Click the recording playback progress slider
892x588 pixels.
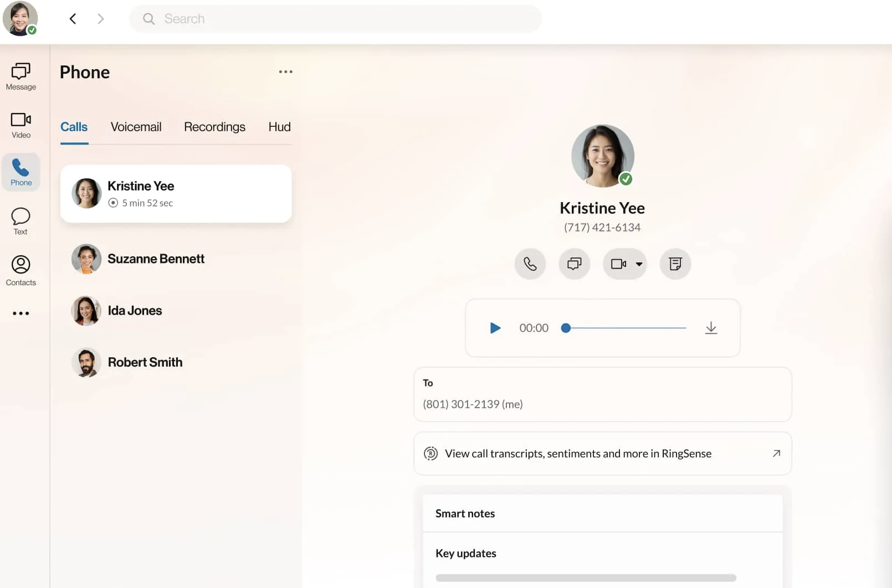click(x=626, y=328)
